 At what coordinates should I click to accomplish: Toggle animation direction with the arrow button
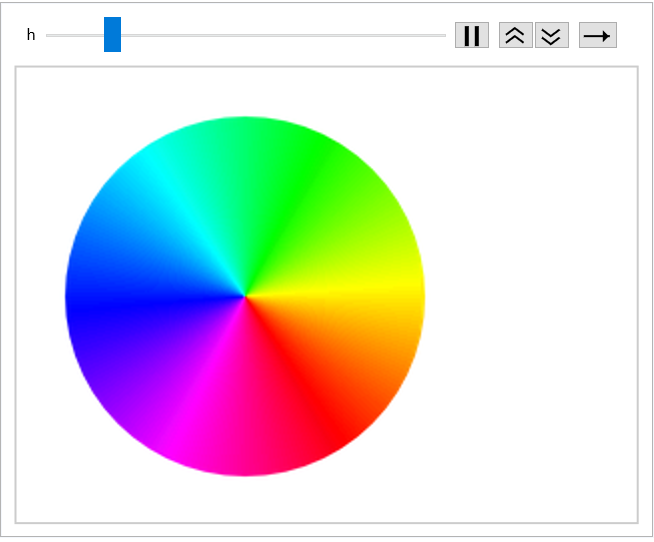click(x=597, y=35)
